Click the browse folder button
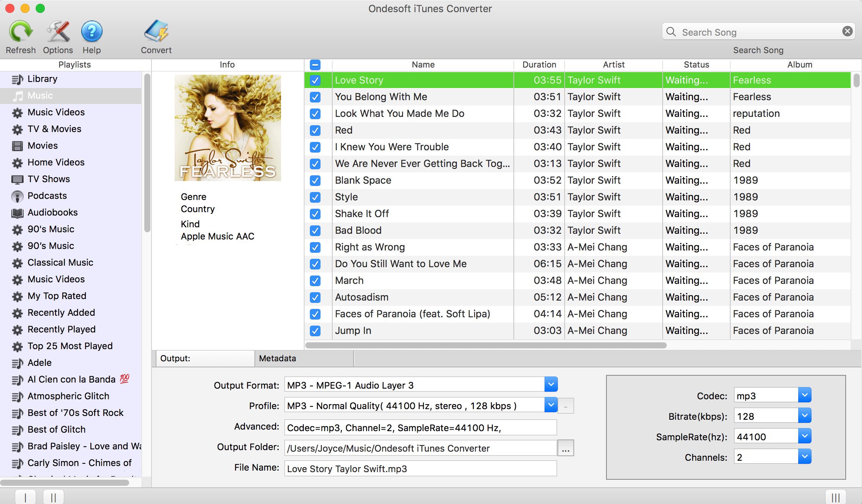This screenshot has height=504, width=862. coord(564,447)
